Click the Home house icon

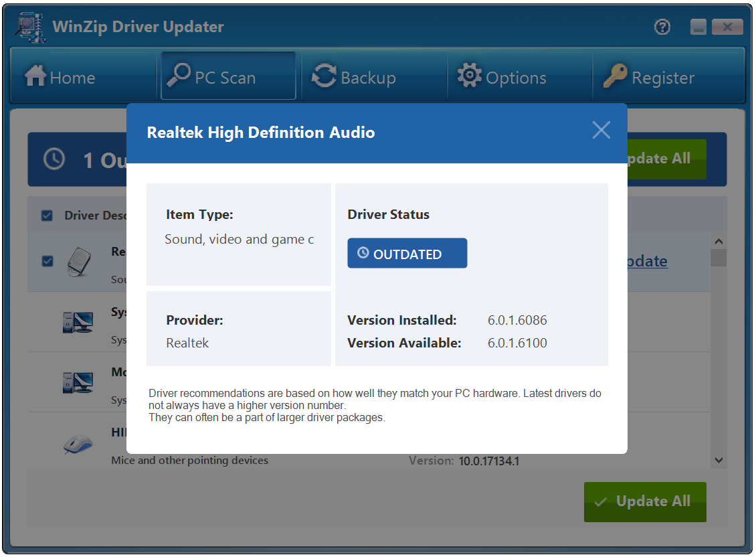35,76
